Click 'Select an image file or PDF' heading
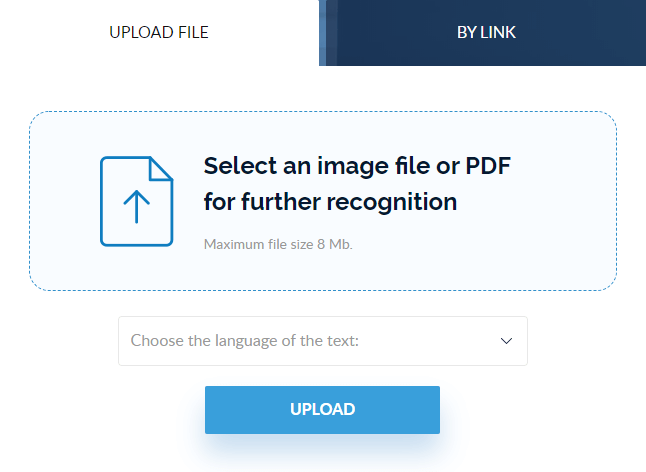Screen dimensions: 646x472 pos(364,165)
